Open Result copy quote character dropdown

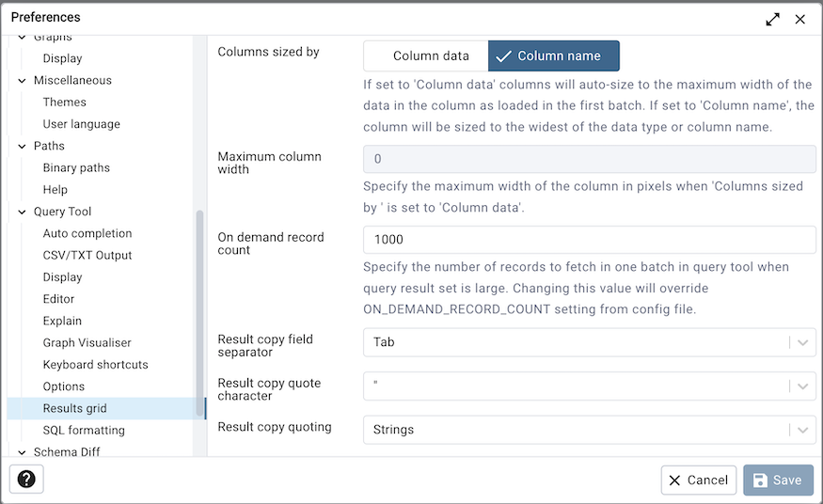coord(589,386)
